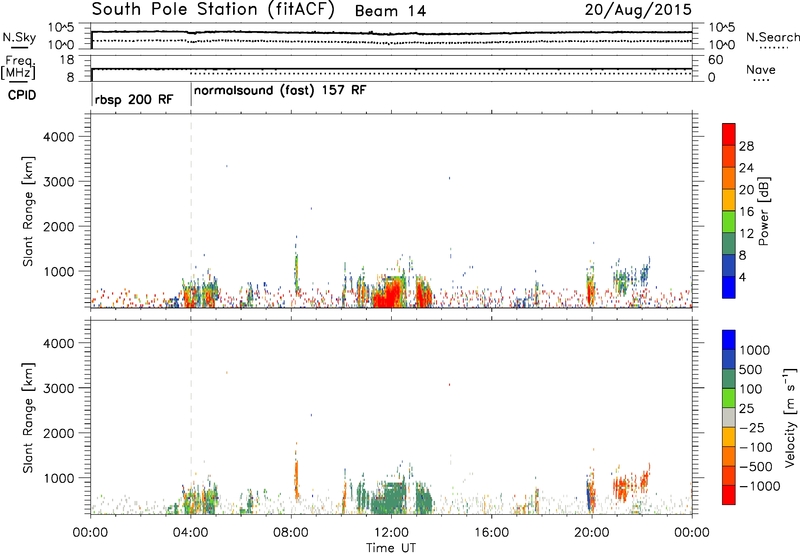Screen dimensions: 800x554
Task: Click the '12:00' time axis label
Action: click(391, 533)
